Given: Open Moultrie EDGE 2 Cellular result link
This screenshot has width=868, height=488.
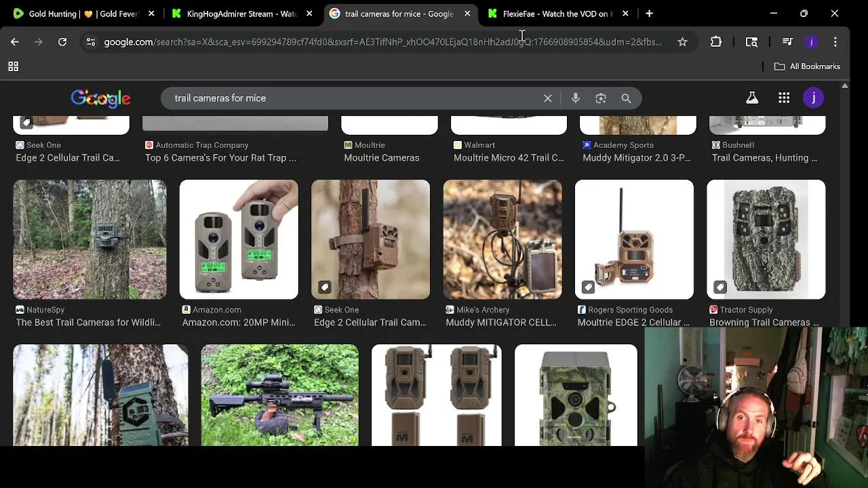Looking at the screenshot, I should pyautogui.click(x=633, y=323).
